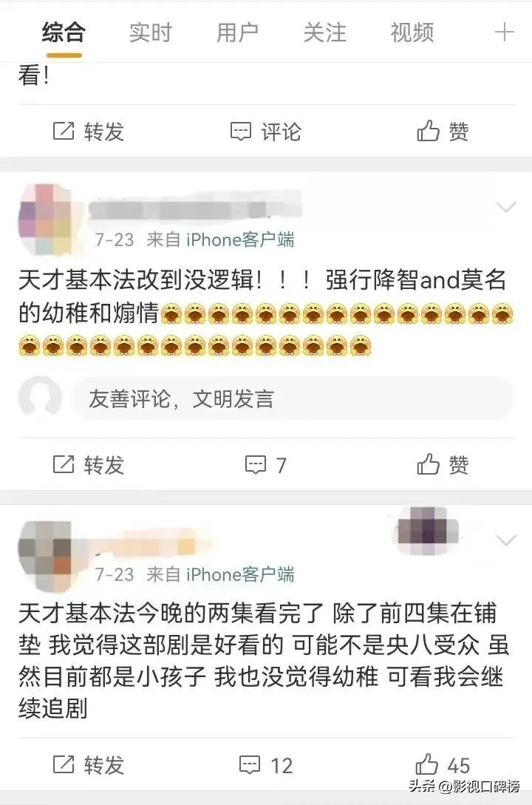The image size is (532, 805).
Task: Open blurred avatar of 没逻辑 post author
Action: 45,220
